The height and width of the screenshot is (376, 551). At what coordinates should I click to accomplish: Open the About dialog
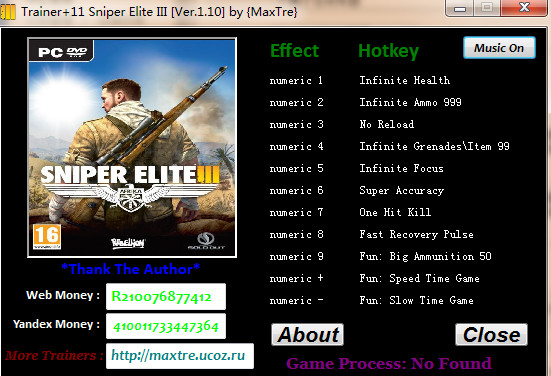pyautogui.click(x=307, y=335)
